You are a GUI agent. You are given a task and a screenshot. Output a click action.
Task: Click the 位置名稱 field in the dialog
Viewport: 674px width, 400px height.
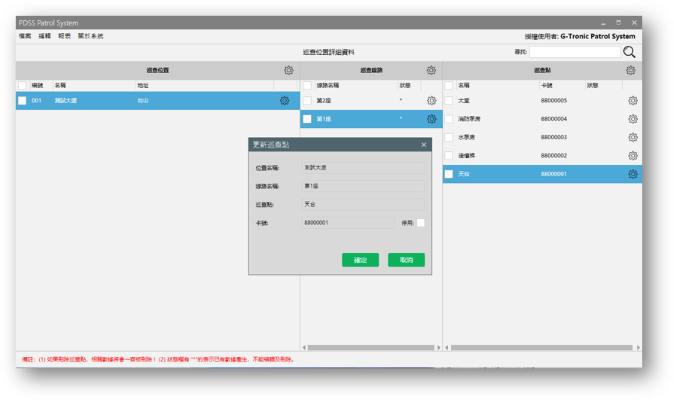coord(363,168)
